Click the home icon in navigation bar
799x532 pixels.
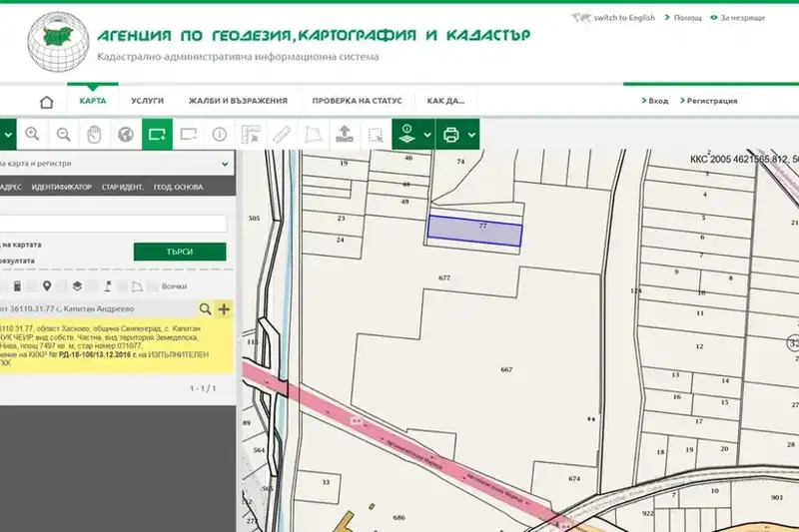coord(46,102)
